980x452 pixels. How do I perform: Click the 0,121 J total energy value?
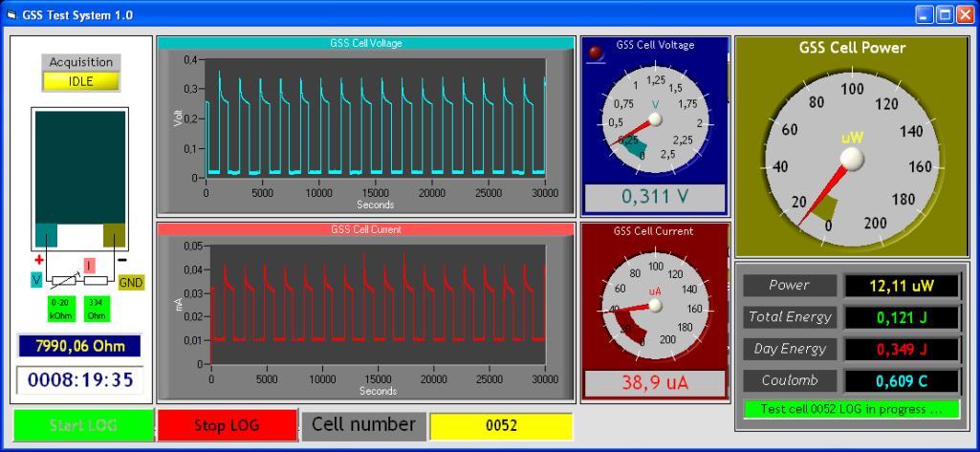902,318
